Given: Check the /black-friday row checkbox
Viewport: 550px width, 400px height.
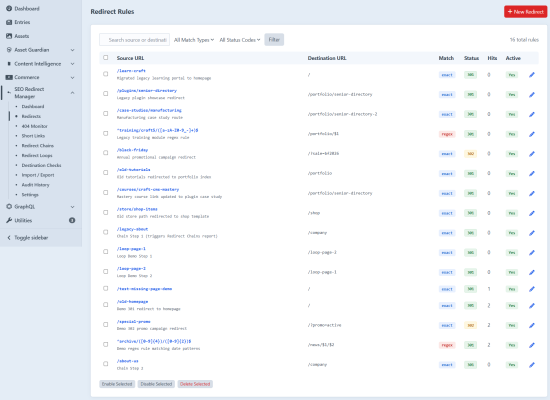Looking at the screenshot, I should 106,153.
